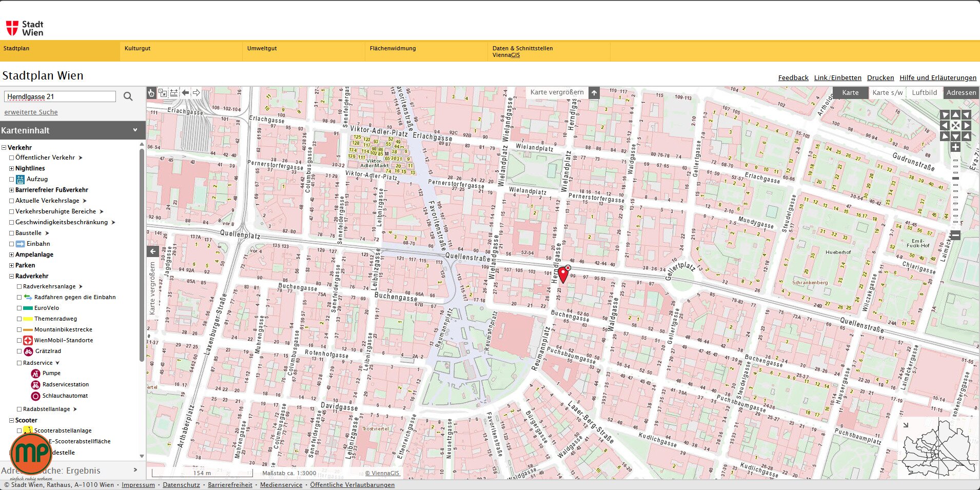Click the Drucken link

coord(880,78)
